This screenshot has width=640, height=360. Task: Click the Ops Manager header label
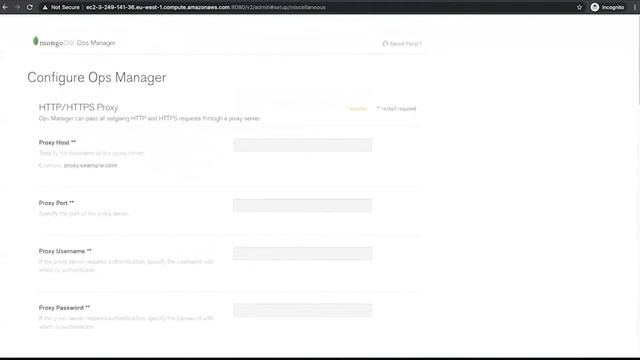point(96,42)
